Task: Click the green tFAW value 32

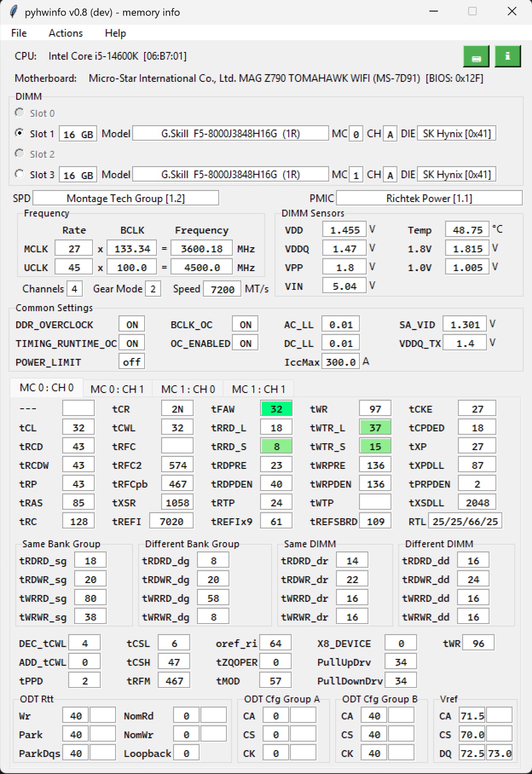Action: point(276,409)
